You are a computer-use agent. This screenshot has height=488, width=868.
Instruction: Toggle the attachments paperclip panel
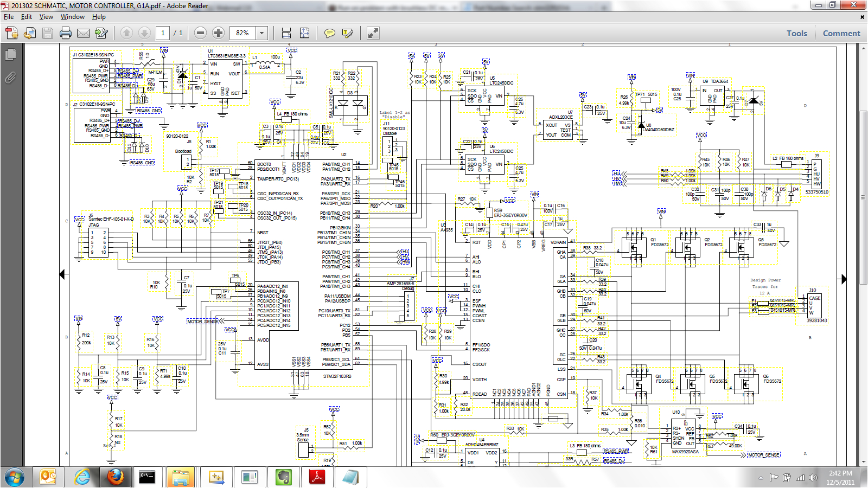[x=10, y=78]
